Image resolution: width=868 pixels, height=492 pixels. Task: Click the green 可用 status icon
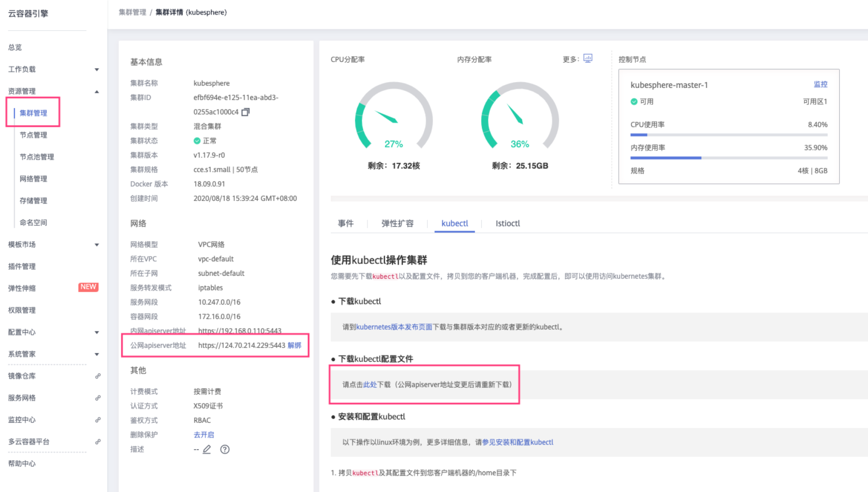[634, 101]
